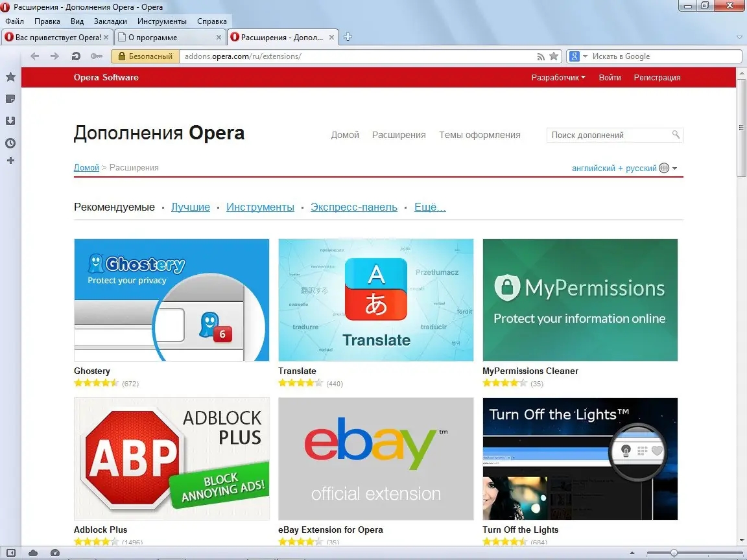Image resolution: width=747 pixels, height=560 pixels.
Task: Select the 'Экспресс-панель' category link
Action: [354, 207]
